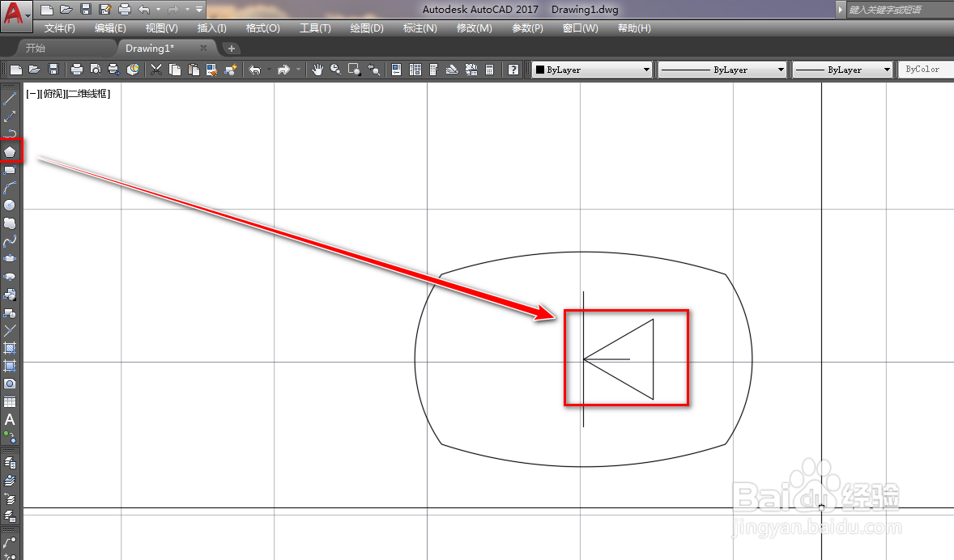954x560 pixels.
Task: Open the ByColor plot style dropdown
Action: (x=926, y=70)
